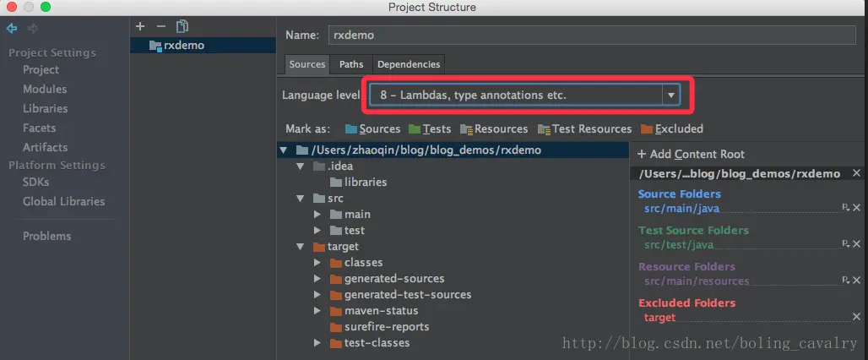The image size is (868, 360).
Task: Click the src/test/java folder link
Action: [679, 244]
